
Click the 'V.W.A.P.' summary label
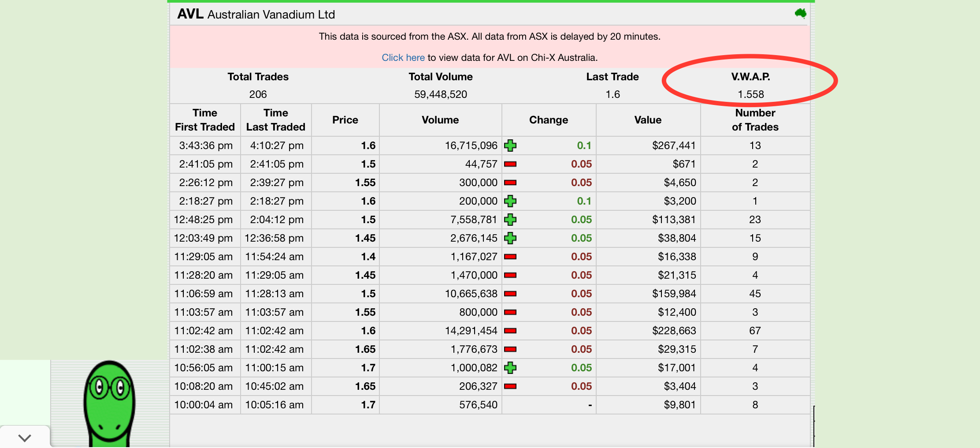pyautogui.click(x=751, y=77)
